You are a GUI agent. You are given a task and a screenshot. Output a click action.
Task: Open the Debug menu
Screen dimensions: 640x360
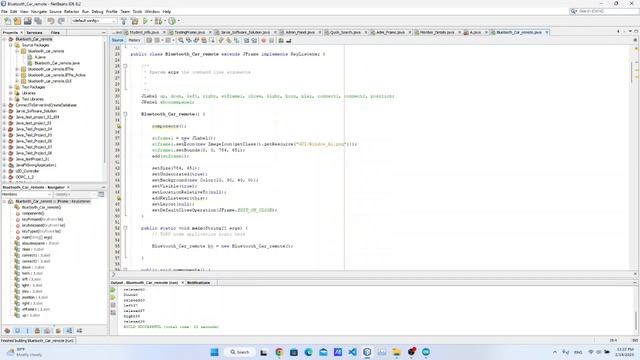[97, 11]
